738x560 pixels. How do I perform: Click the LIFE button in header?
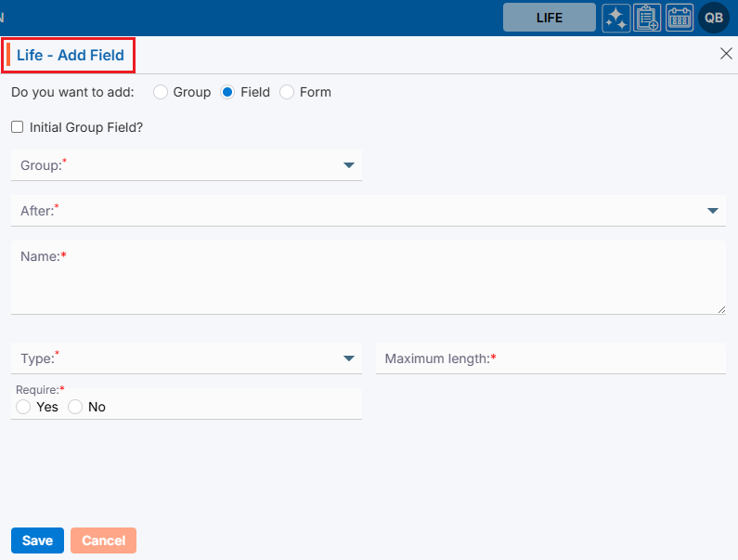click(549, 18)
